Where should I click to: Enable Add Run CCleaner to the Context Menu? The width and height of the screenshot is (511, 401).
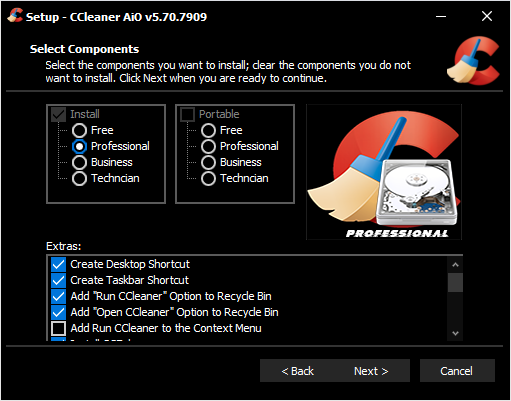click(58, 328)
